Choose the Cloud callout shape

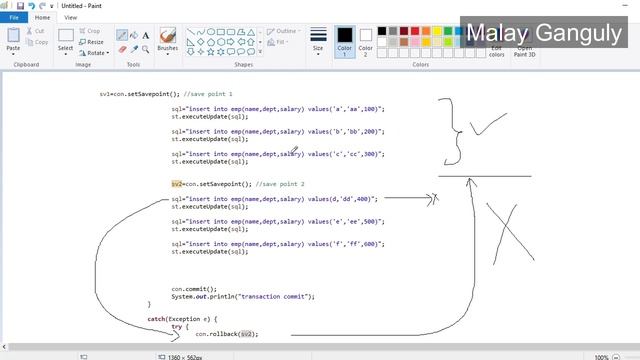251,52
